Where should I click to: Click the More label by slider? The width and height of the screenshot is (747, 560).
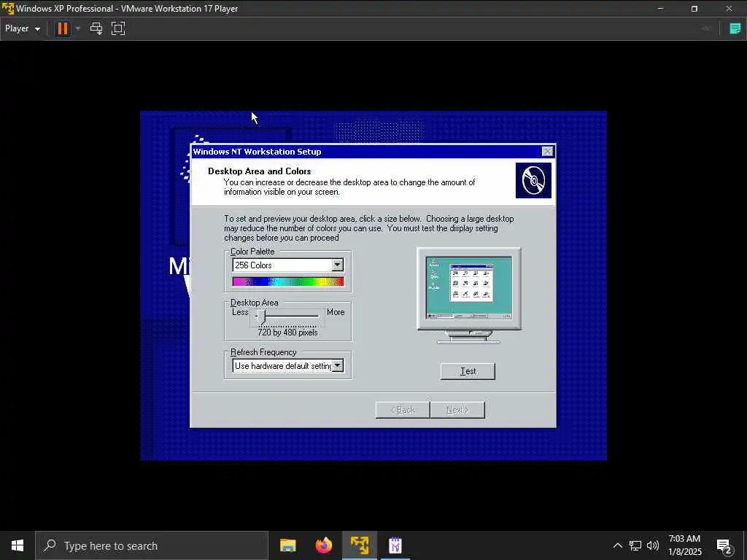point(336,312)
